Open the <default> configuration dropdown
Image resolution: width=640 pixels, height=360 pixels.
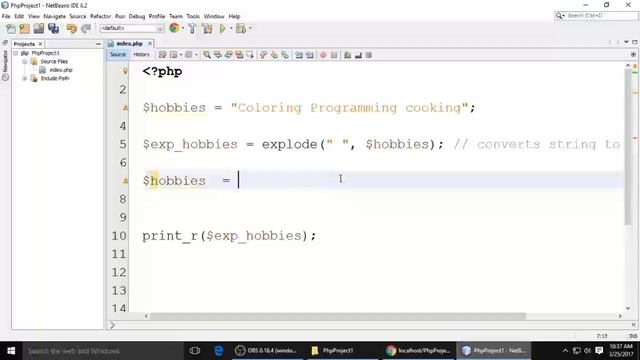131,28
